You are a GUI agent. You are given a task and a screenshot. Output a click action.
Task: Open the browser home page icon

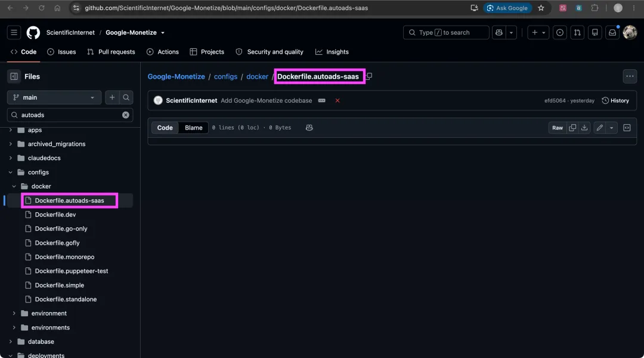[57, 8]
